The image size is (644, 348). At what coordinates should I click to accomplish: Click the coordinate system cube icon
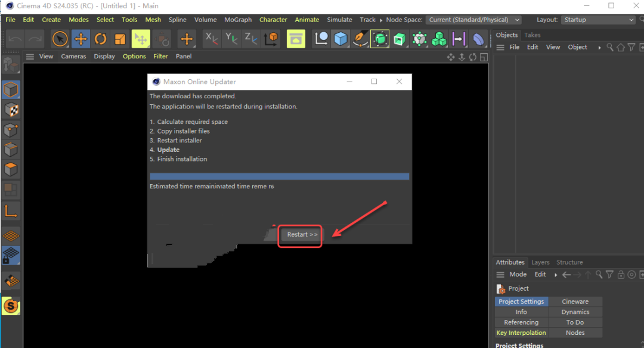271,39
